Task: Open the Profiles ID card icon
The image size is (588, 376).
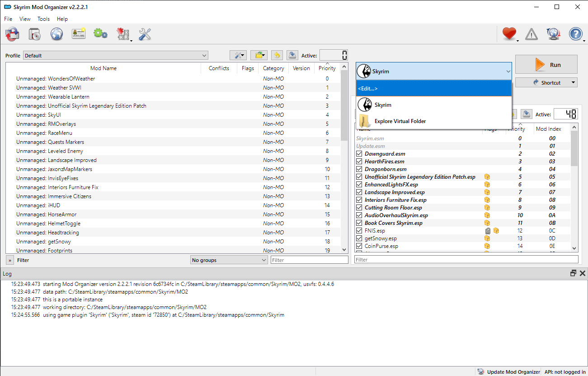Action: [79, 34]
